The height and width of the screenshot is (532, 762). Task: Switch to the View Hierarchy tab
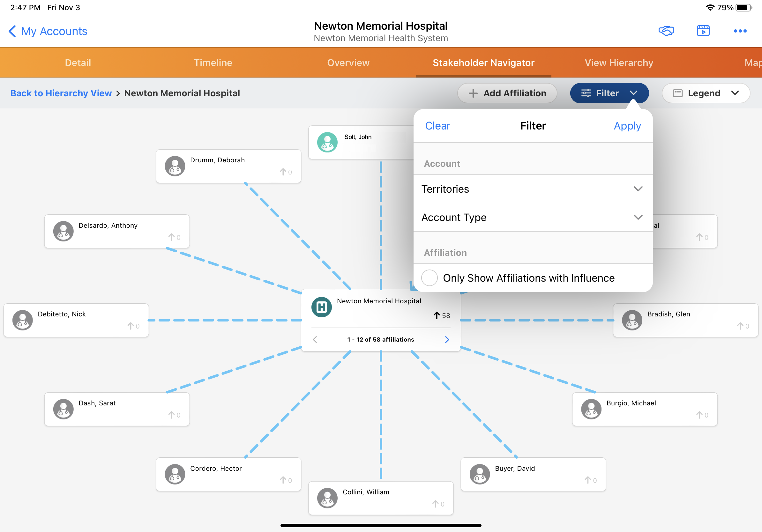coord(619,63)
